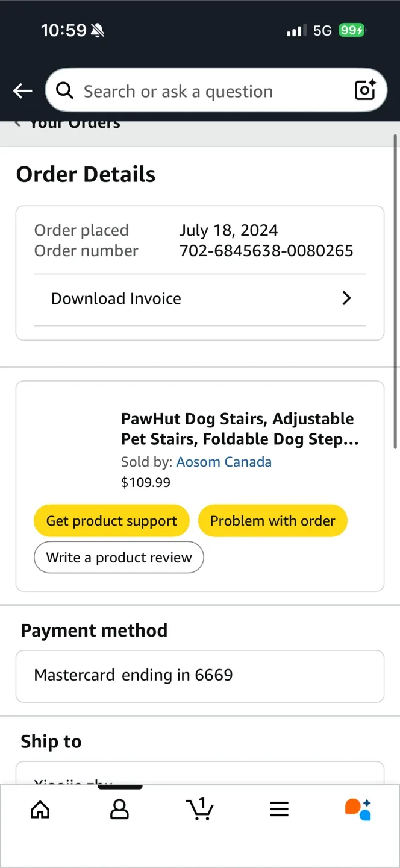Open Amazon Lens camera search
400x868 pixels.
(365, 90)
